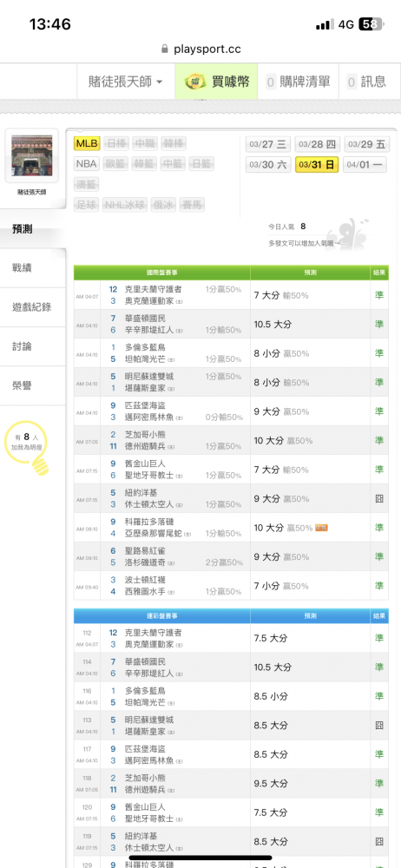The height and width of the screenshot is (868, 401).
Task: Tap 西雅圖水手 team name
Action: click(145, 591)
